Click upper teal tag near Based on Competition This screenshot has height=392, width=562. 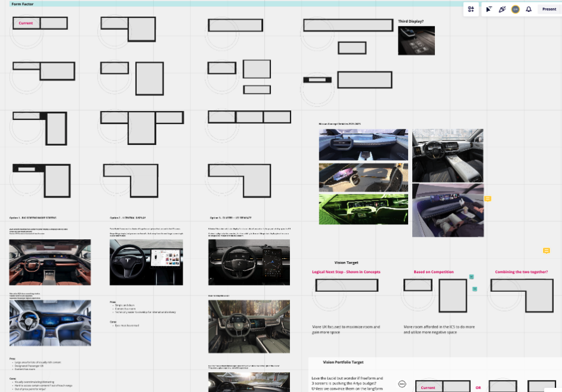click(471, 277)
